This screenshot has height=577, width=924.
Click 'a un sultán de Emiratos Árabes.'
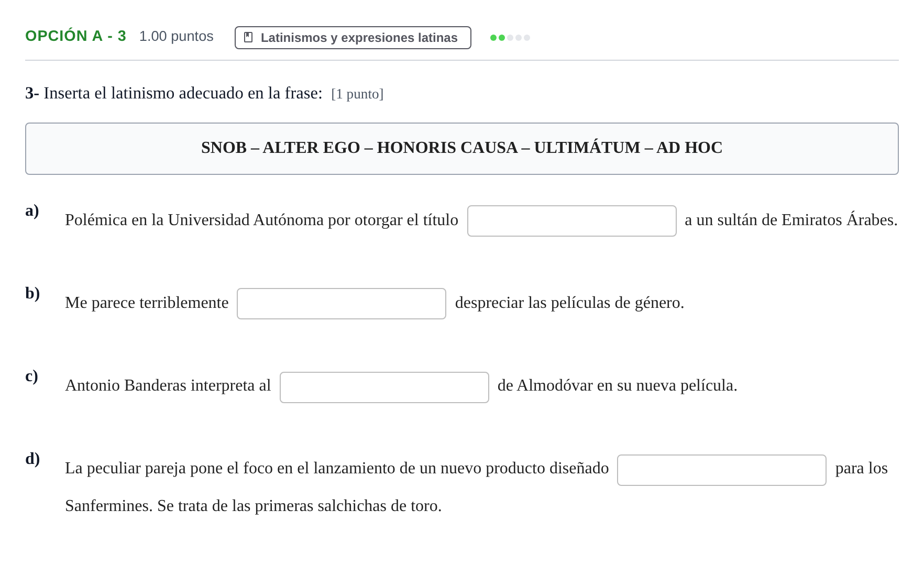point(791,220)
